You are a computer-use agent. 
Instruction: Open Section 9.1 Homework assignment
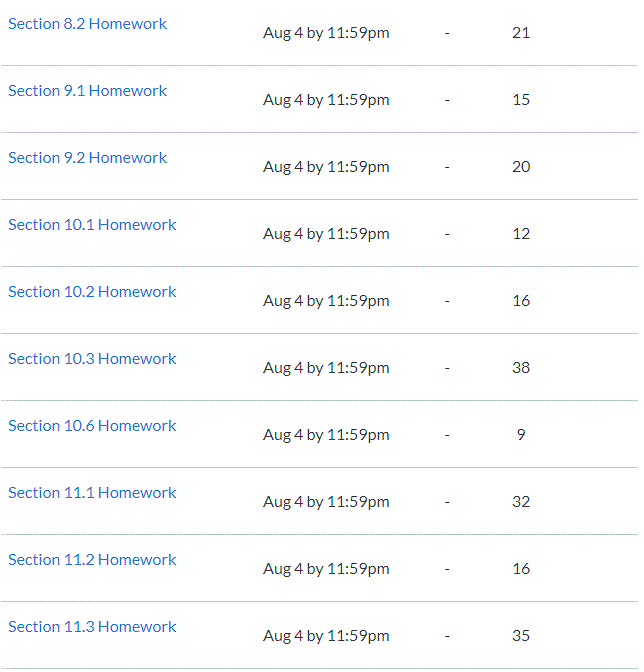[87, 91]
